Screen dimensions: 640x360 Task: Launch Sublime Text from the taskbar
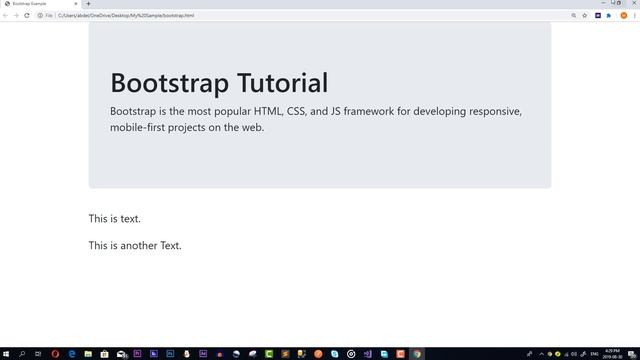[285, 354]
